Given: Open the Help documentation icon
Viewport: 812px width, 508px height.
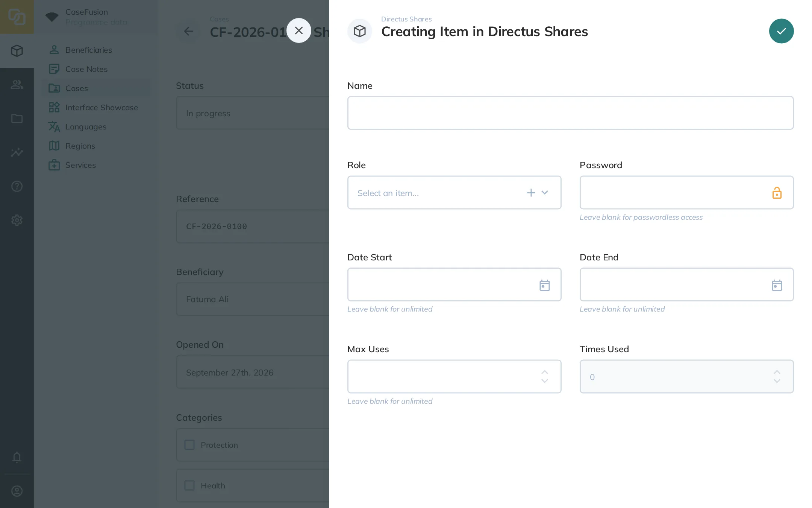Looking at the screenshot, I should coord(17,186).
